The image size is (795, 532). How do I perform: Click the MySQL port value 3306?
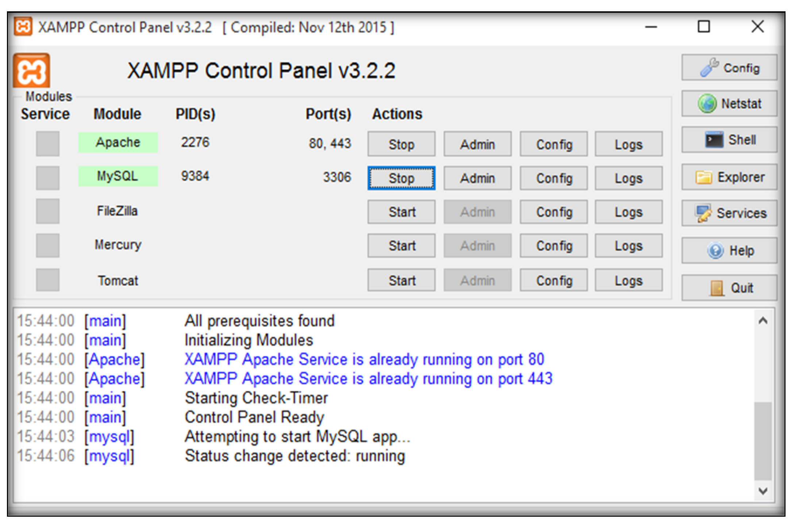[x=337, y=177]
